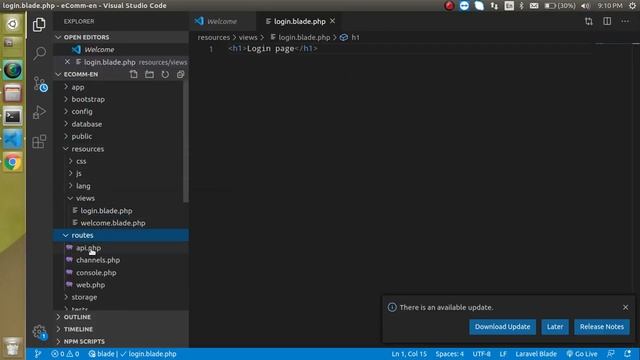Collapse the routes folder
The width and height of the screenshot is (640, 360).
point(121,235)
